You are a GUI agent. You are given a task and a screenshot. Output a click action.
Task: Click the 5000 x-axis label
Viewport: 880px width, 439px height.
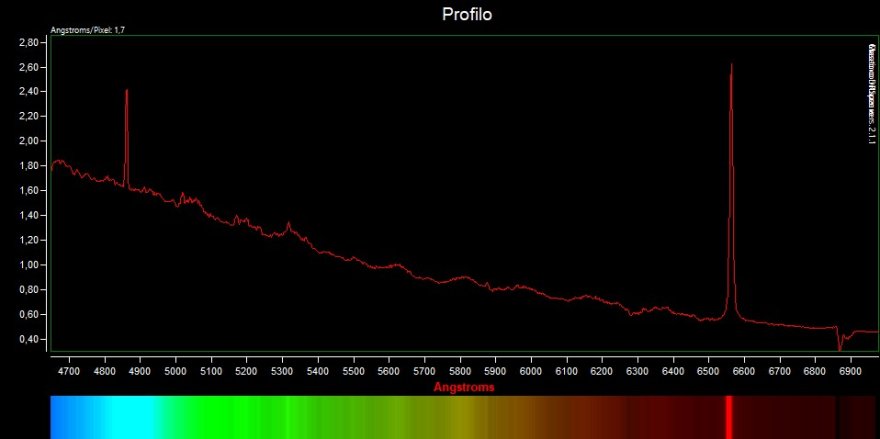pyautogui.click(x=176, y=371)
